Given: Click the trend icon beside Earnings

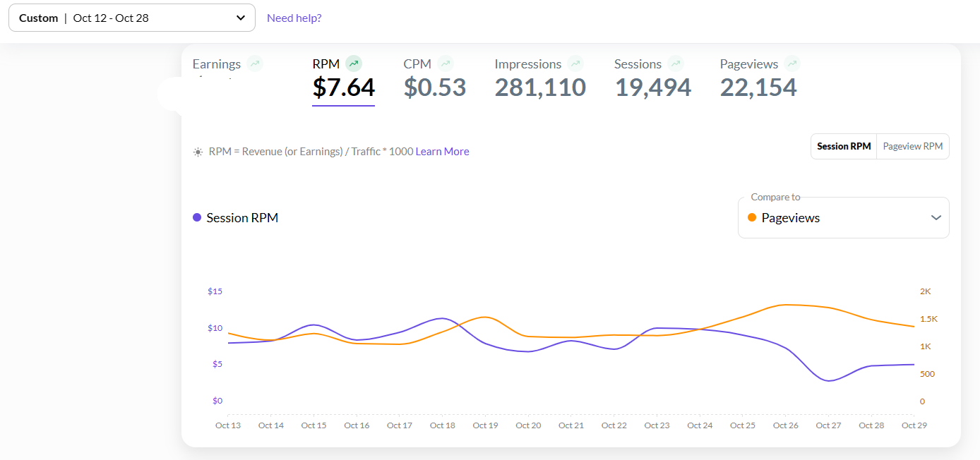Looking at the screenshot, I should 255,63.
